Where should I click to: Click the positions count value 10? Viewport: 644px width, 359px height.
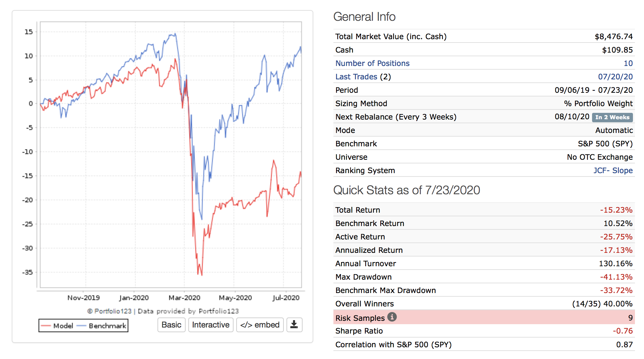628,63
